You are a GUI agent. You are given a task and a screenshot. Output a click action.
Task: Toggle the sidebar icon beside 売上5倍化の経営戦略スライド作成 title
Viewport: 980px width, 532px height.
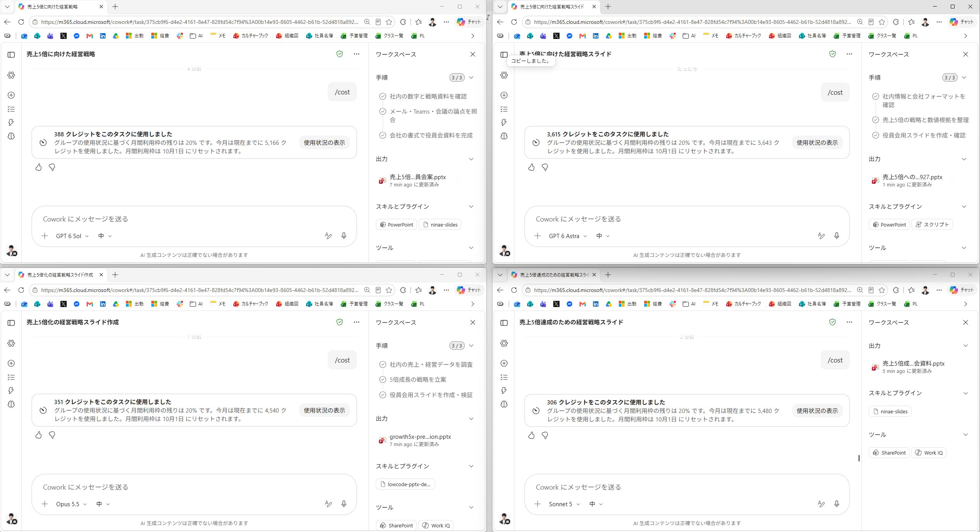point(11,322)
